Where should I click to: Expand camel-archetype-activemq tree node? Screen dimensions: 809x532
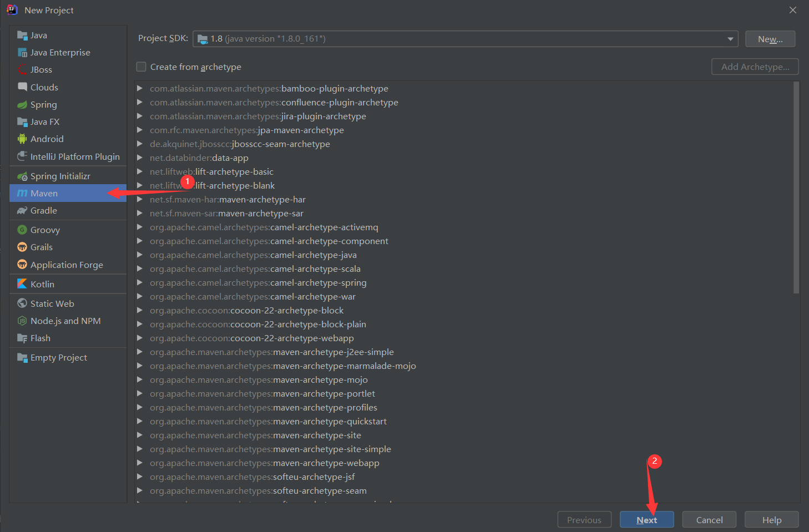[140, 227]
